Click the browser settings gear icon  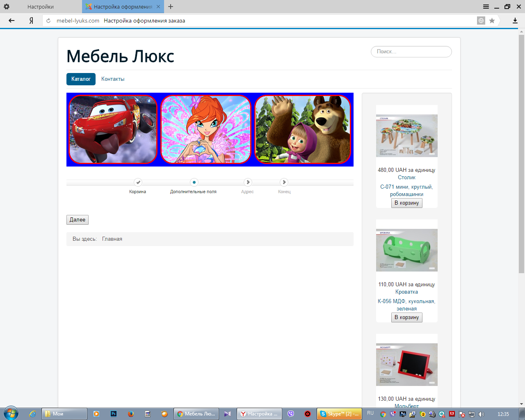click(x=7, y=7)
